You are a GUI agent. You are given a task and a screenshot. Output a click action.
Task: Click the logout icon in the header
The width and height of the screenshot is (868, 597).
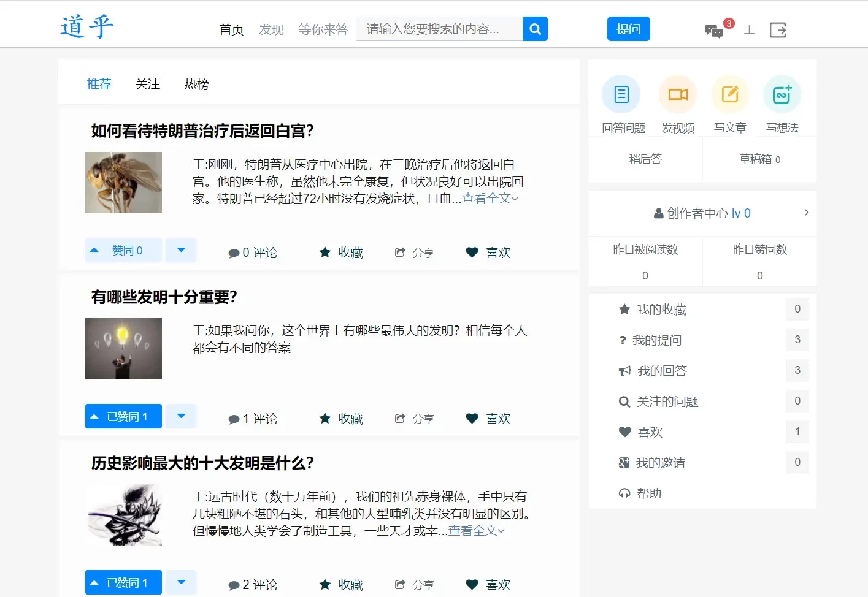[x=777, y=29]
